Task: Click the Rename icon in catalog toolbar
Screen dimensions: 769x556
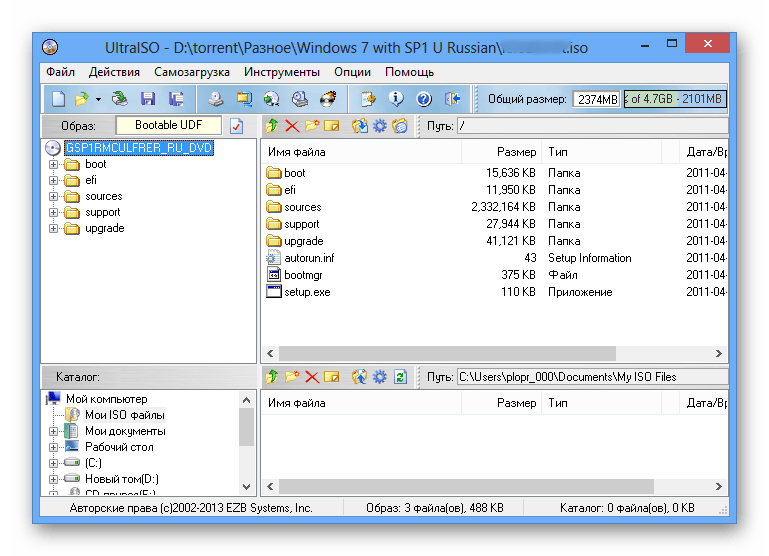Action: [x=332, y=377]
